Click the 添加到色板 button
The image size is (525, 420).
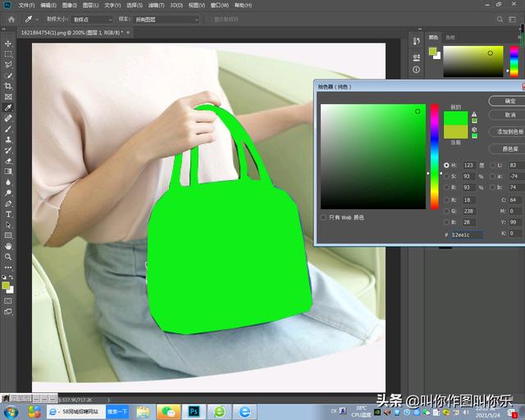507,131
